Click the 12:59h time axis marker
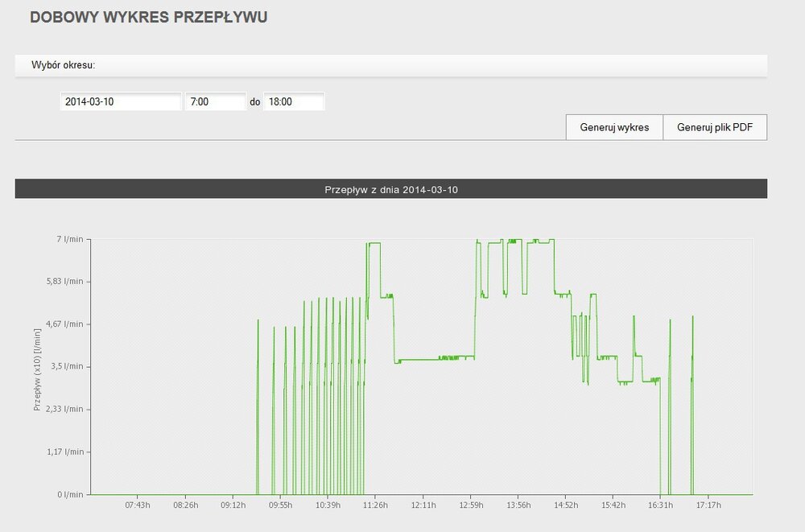Screen dimensions: 805x532 point(471,505)
